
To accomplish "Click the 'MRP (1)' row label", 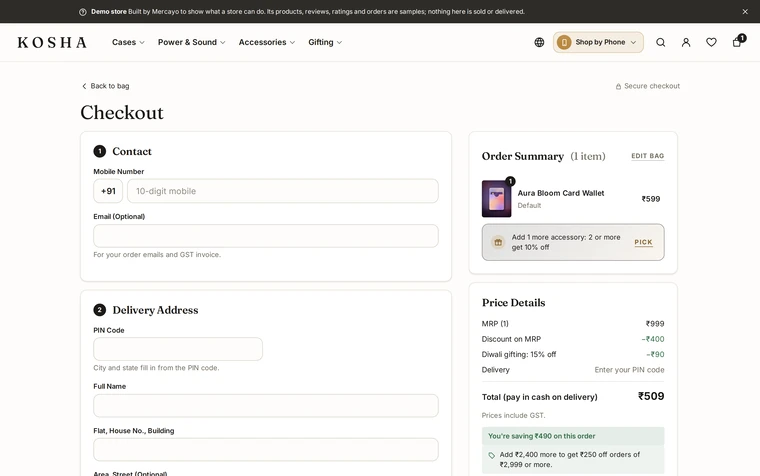I will (x=495, y=324).
